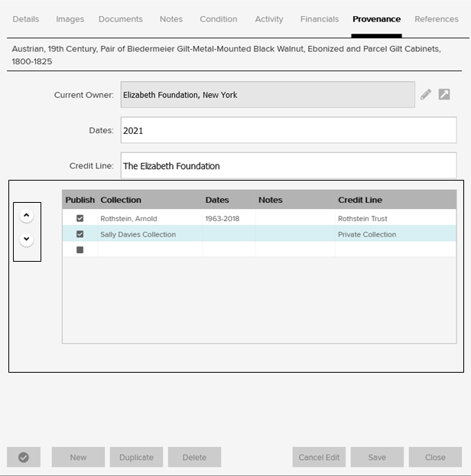Click the Cancel Edit button

[x=319, y=458]
